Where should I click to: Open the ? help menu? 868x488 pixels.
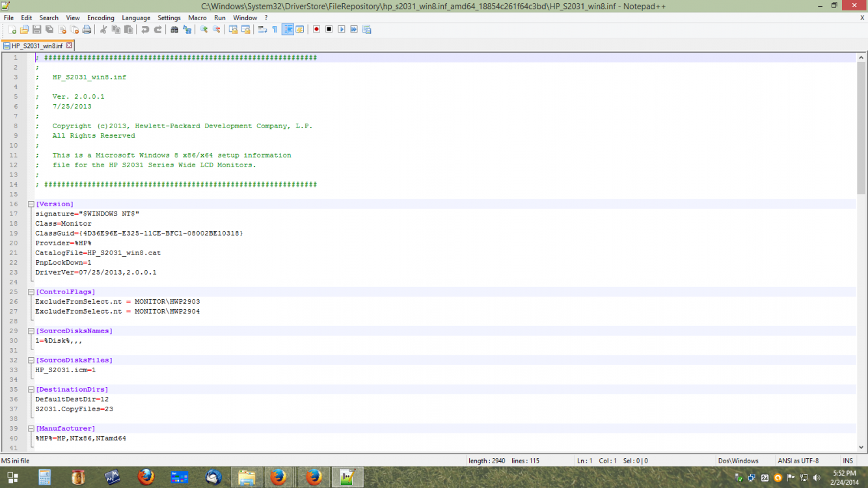[265, 18]
